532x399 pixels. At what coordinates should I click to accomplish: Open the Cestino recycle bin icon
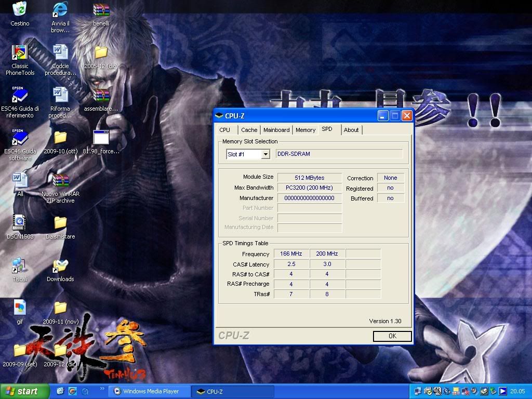pos(20,9)
